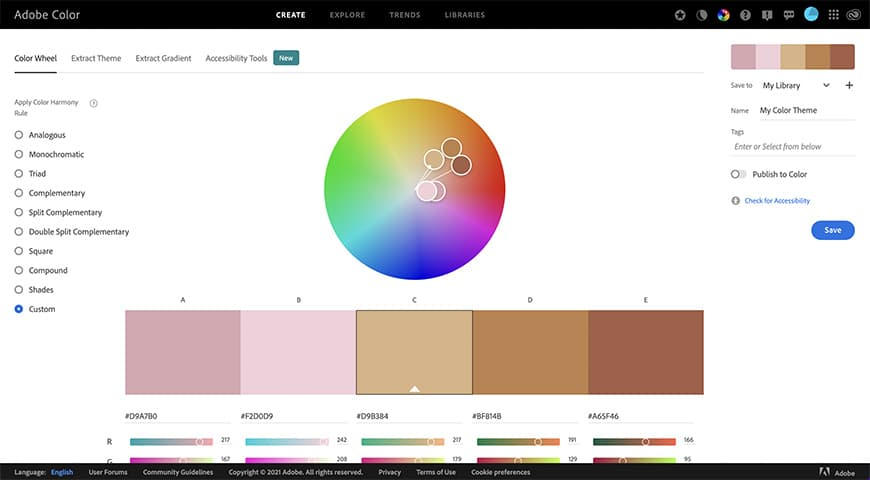Click the feedback exclamation icon
Screen dimensions: 870x480
tap(767, 15)
